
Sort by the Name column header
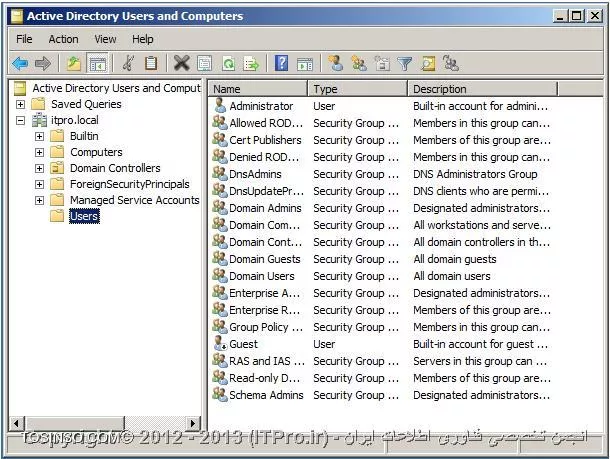point(258,89)
